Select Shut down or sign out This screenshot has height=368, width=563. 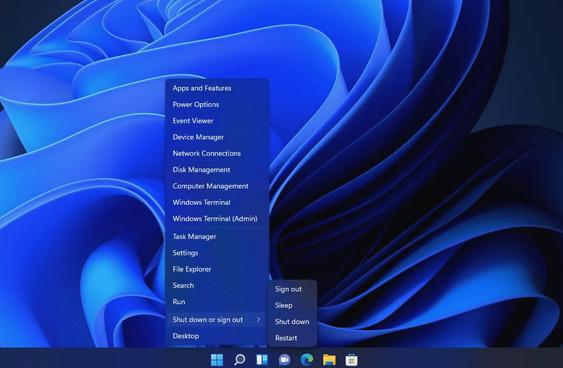tap(216, 320)
